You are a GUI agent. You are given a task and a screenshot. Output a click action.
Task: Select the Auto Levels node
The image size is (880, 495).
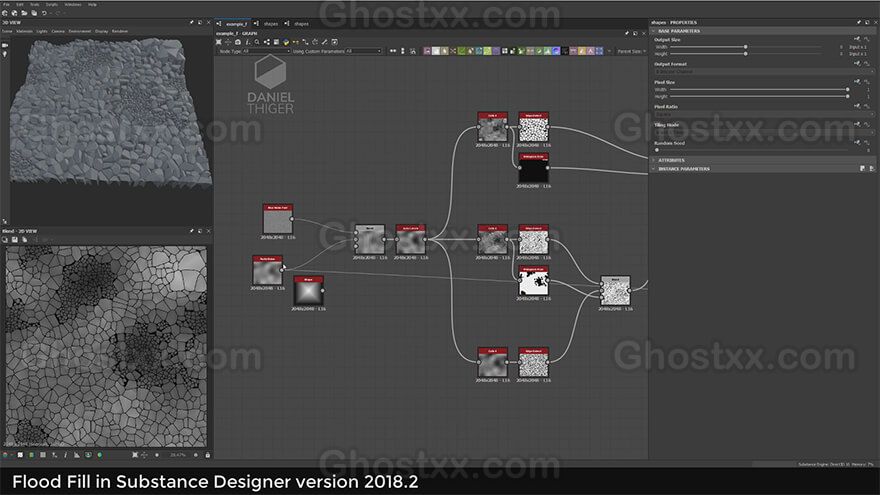click(410, 240)
